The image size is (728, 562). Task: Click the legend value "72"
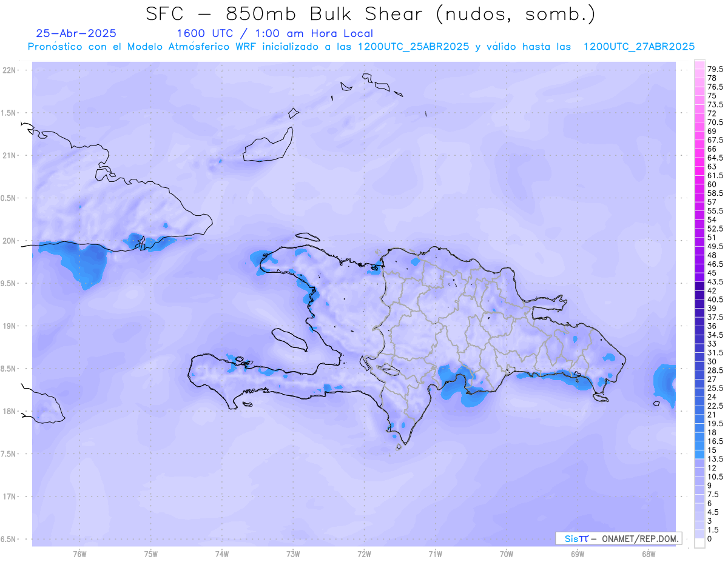712,113
